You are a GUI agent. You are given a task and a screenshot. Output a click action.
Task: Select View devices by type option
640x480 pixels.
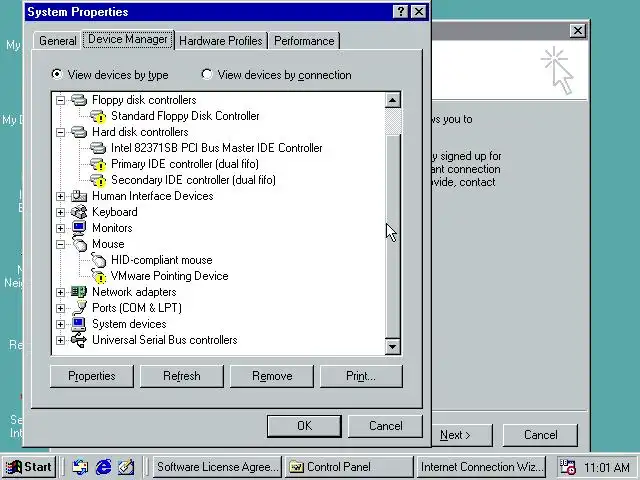110,75
